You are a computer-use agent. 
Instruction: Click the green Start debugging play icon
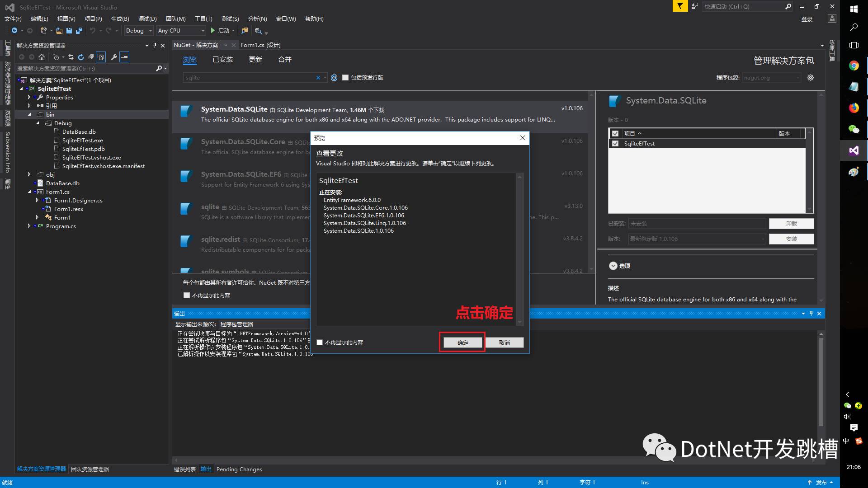[212, 30]
